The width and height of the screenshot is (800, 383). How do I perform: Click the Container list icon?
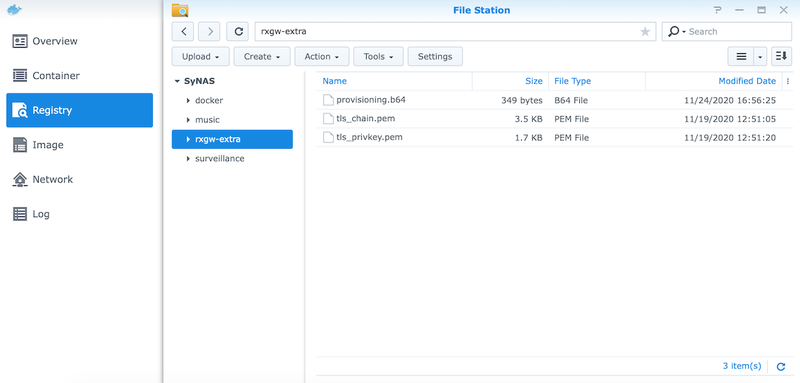point(20,76)
